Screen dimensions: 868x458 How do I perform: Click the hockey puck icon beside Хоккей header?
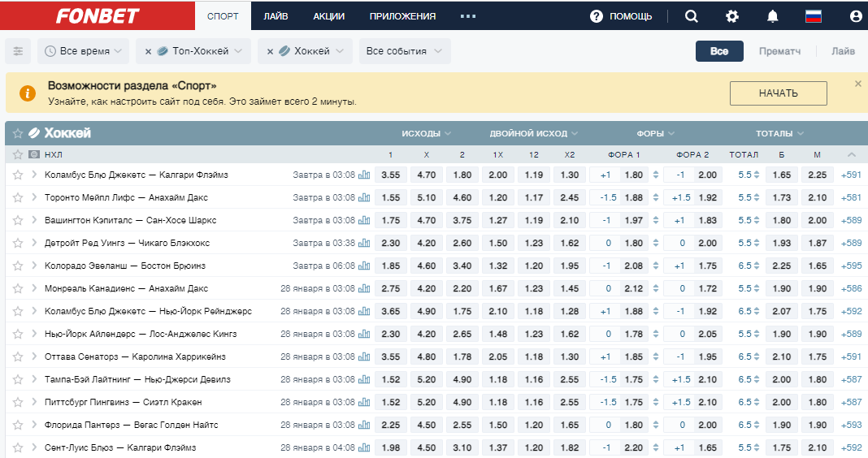(x=34, y=132)
